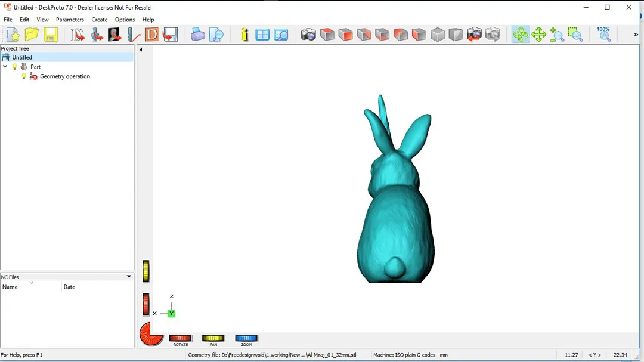Click the red ROTATE thumbwheel slider
644x362 pixels.
tap(181, 338)
